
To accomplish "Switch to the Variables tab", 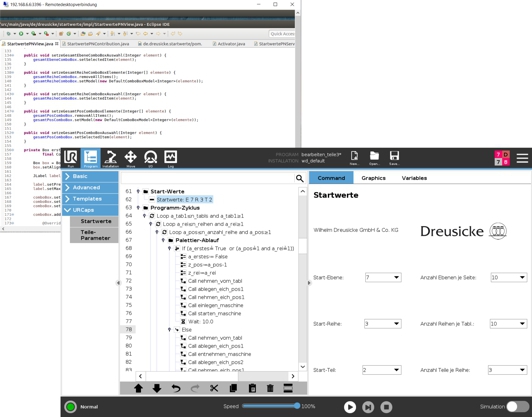I will coord(414,178).
